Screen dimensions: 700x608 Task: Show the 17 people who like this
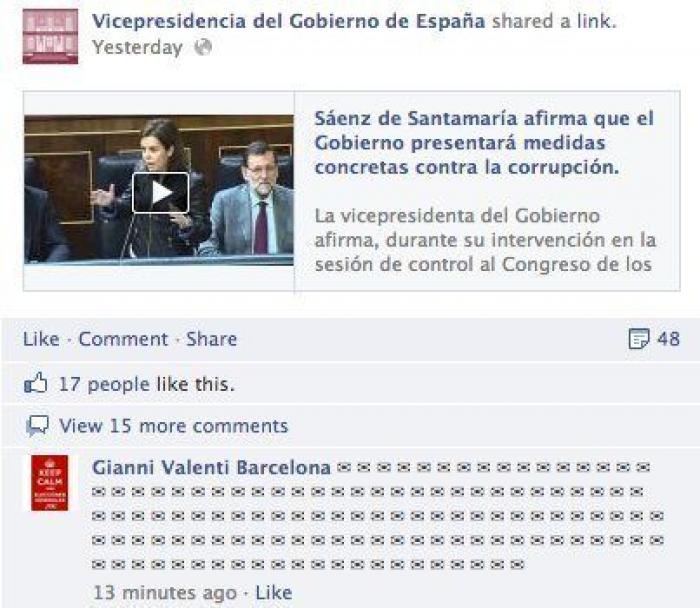(x=146, y=384)
